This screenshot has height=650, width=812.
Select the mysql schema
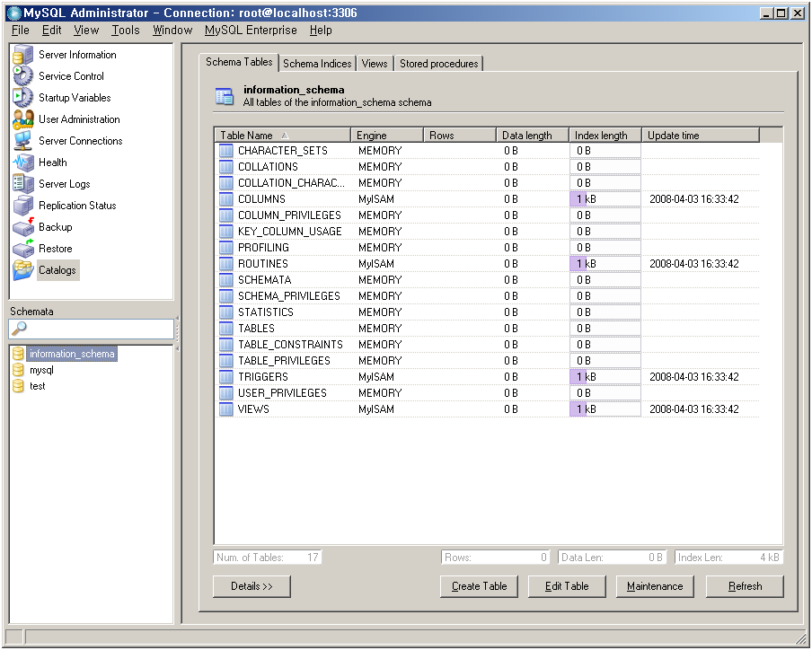[41, 370]
